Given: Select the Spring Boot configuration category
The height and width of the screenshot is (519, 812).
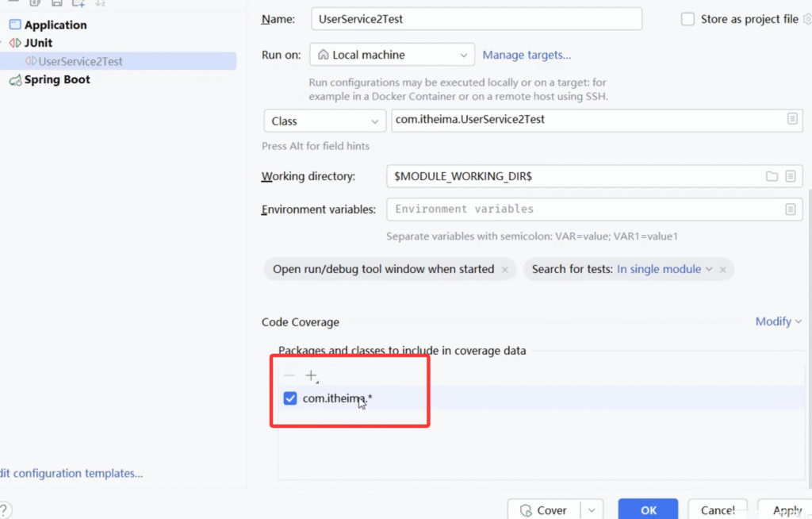Looking at the screenshot, I should point(57,79).
